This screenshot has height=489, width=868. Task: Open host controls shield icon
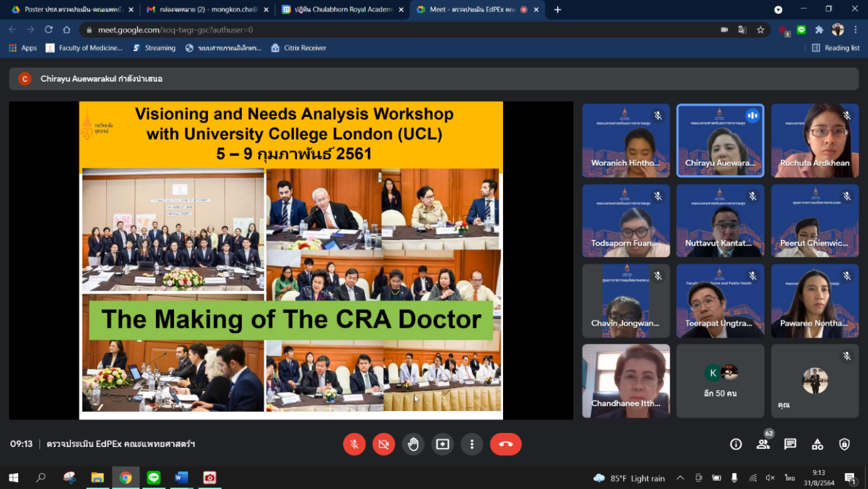(845, 444)
